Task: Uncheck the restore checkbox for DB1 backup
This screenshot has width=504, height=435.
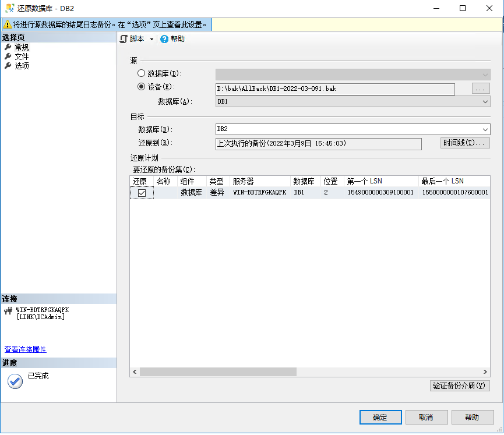Action: [x=142, y=193]
